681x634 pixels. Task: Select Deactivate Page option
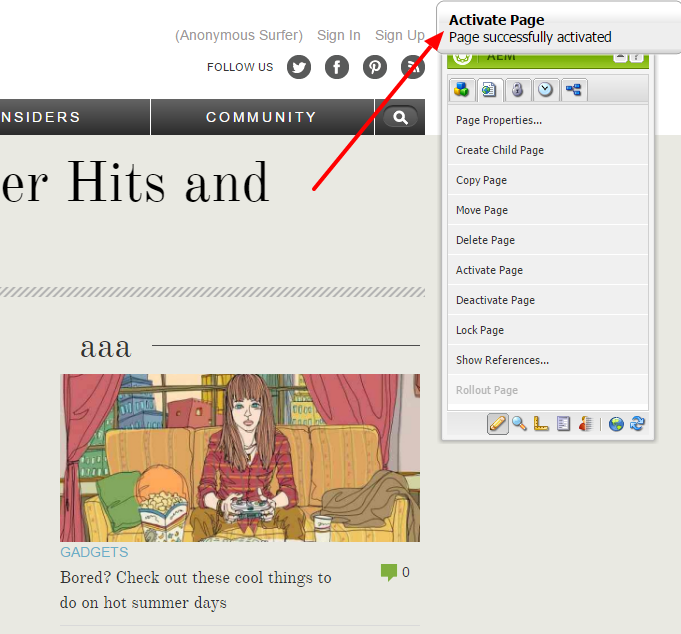click(x=495, y=300)
